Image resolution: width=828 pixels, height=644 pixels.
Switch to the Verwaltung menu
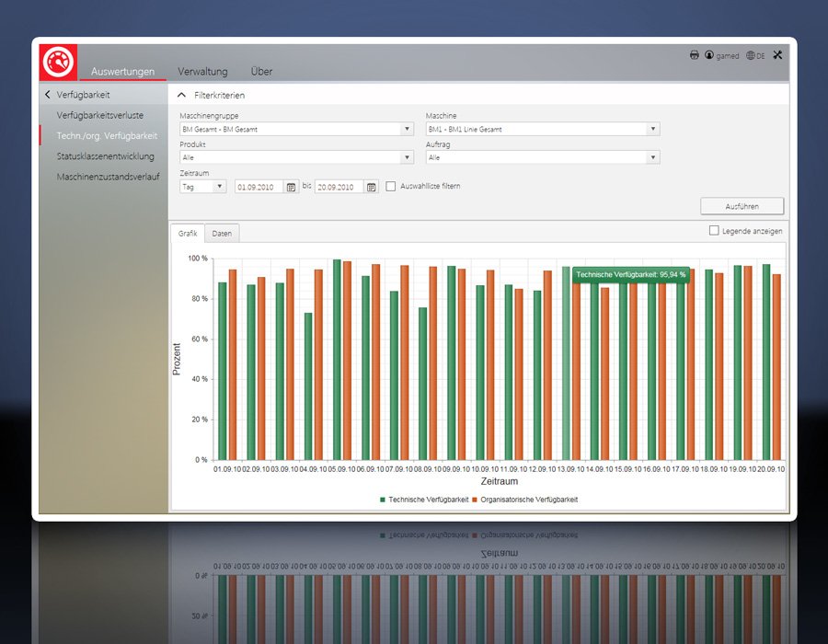click(202, 72)
